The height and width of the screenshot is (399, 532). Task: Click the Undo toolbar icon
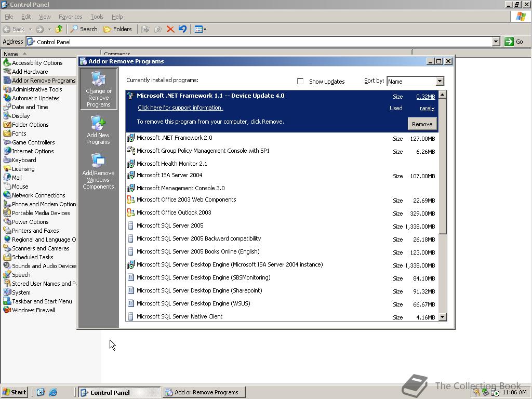182,29
